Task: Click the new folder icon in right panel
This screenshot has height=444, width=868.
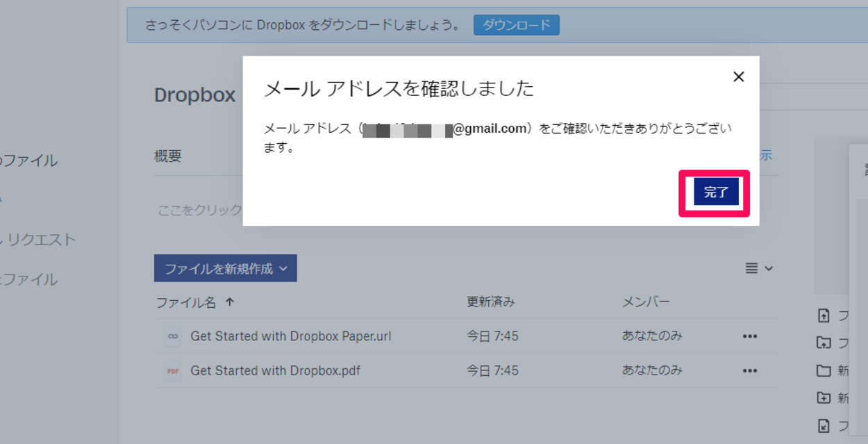Action: [x=824, y=370]
